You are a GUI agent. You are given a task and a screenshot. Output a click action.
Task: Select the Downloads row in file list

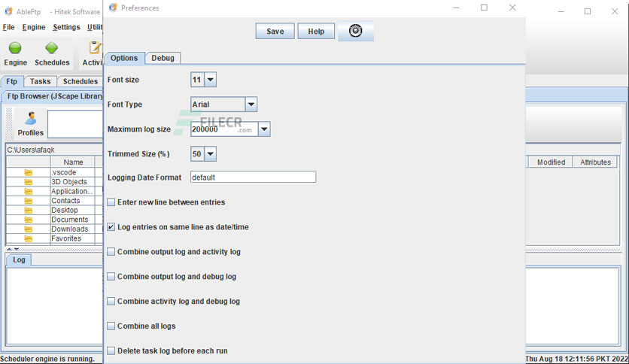54,229
